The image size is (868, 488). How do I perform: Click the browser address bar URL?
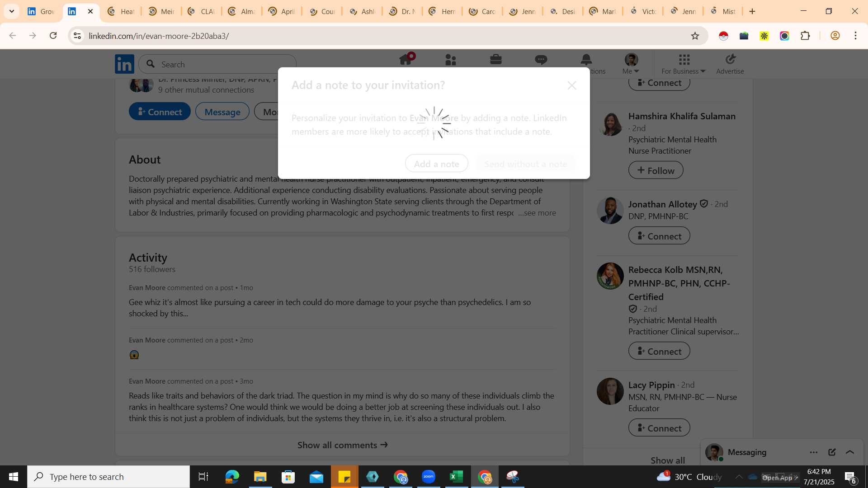[159, 36]
